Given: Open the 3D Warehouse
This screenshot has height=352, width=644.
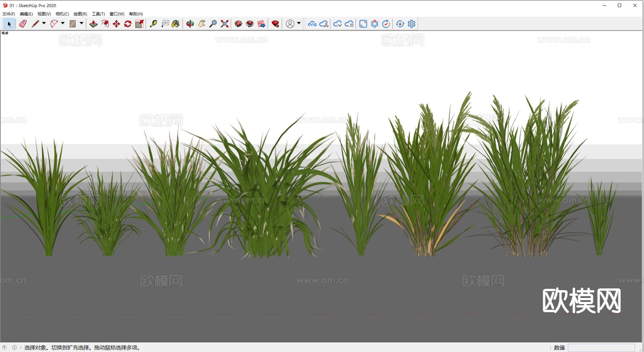Looking at the screenshot, I should pyautogui.click(x=238, y=24).
